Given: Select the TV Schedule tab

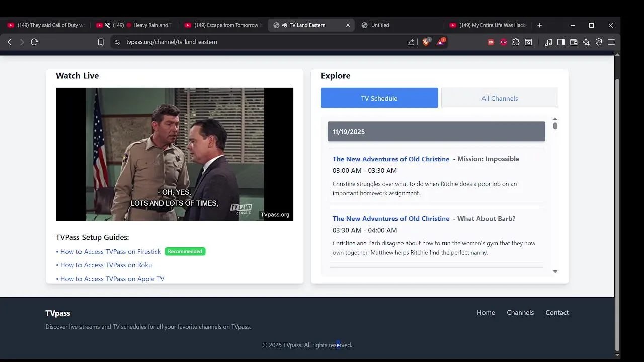Looking at the screenshot, I should [379, 98].
